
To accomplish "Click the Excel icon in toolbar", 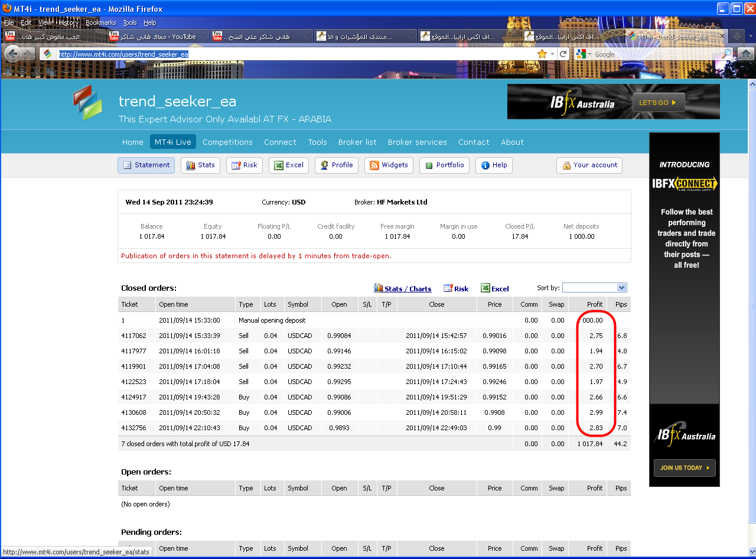I will pyautogui.click(x=278, y=165).
